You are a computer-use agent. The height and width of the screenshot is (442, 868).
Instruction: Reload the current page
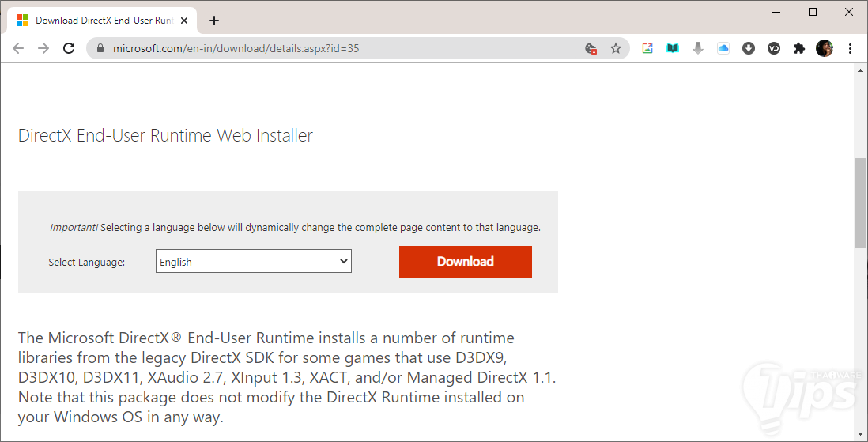click(69, 48)
